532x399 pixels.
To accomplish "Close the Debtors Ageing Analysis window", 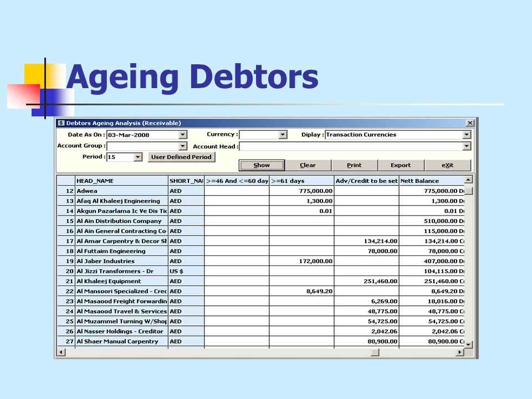I will click(469, 123).
